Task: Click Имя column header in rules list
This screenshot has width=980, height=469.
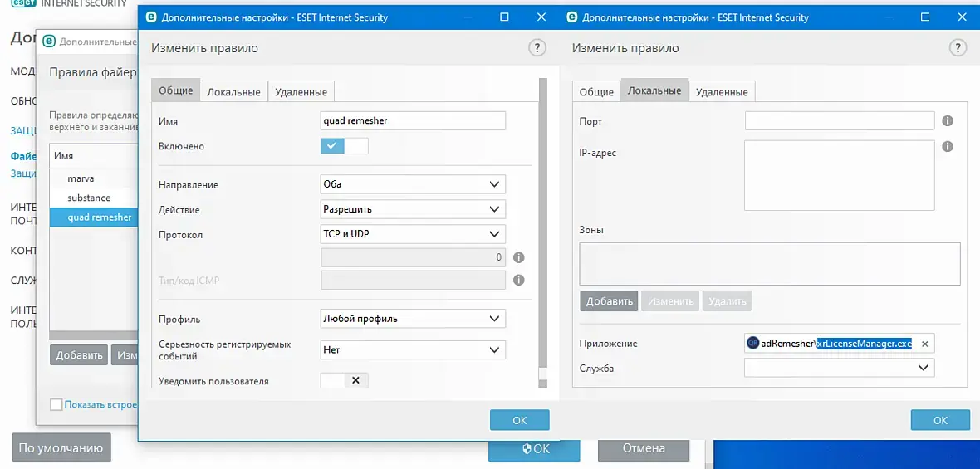Action: click(x=93, y=156)
